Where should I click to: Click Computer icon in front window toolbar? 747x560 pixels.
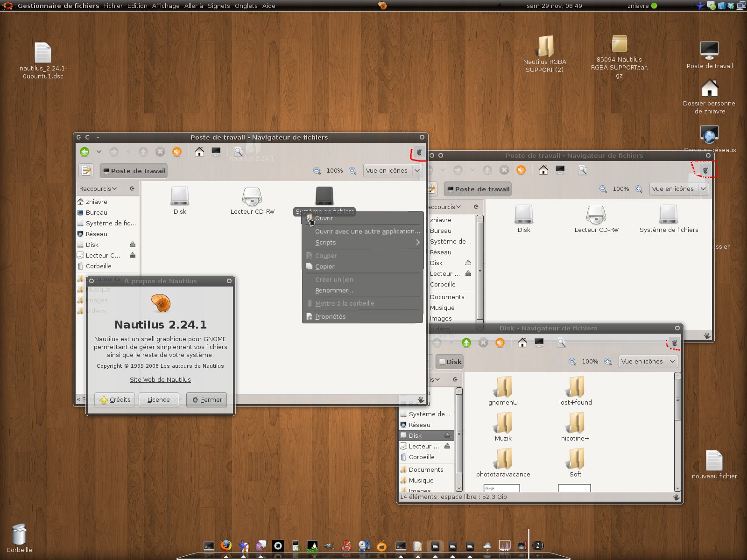(x=216, y=152)
